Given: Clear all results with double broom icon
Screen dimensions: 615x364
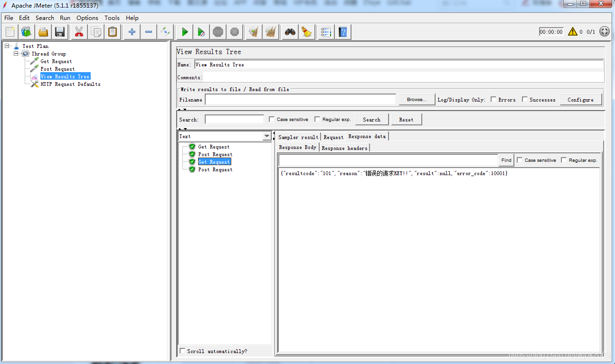Looking at the screenshot, I should point(271,32).
